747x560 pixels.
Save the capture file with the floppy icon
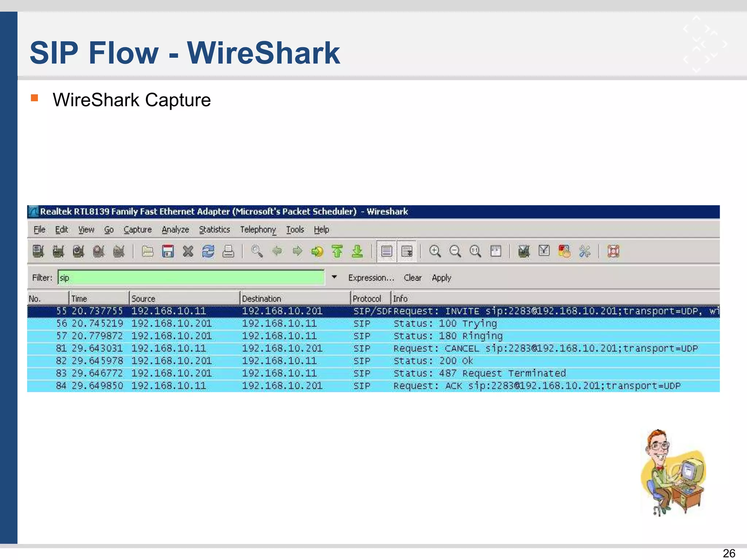point(168,251)
